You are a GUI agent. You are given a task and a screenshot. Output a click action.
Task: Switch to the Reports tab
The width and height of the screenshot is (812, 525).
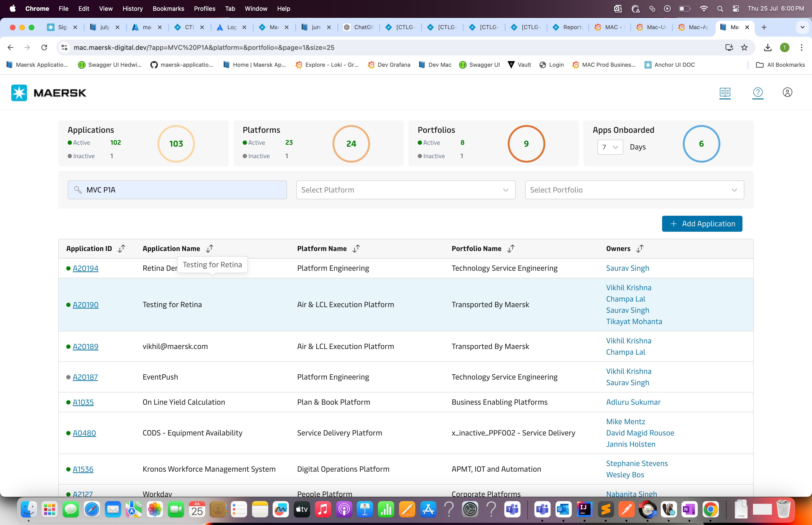pos(568,27)
